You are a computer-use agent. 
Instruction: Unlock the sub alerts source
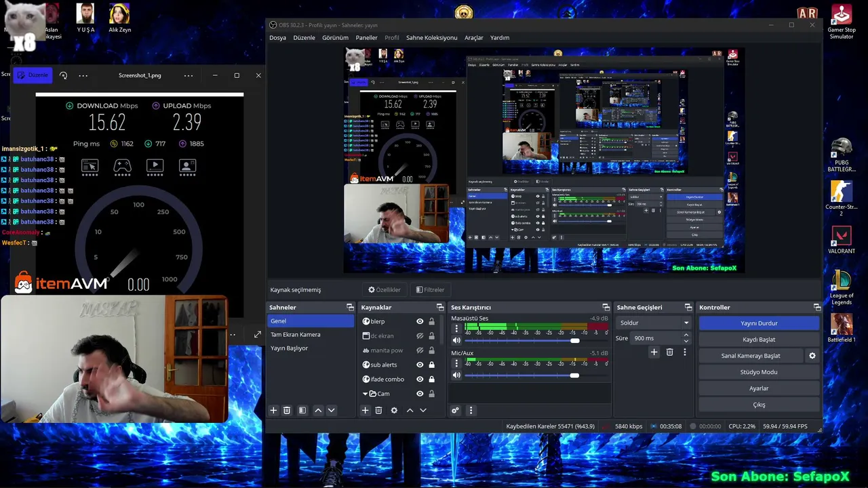[431, 365]
